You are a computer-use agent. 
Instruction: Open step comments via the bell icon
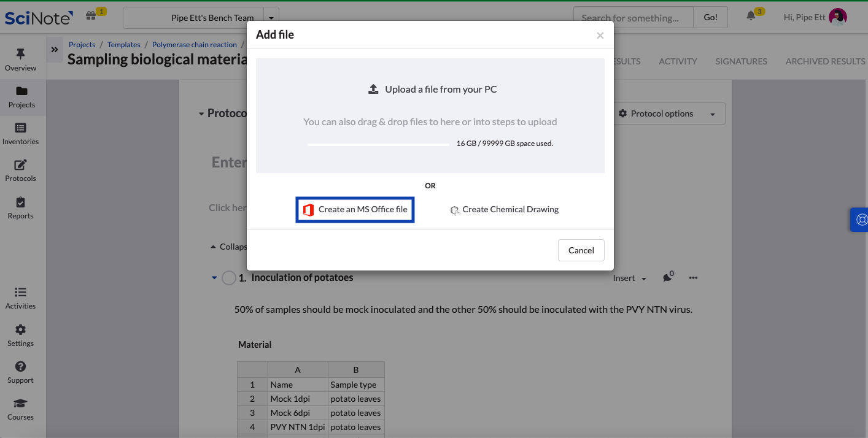tap(668, 277)
